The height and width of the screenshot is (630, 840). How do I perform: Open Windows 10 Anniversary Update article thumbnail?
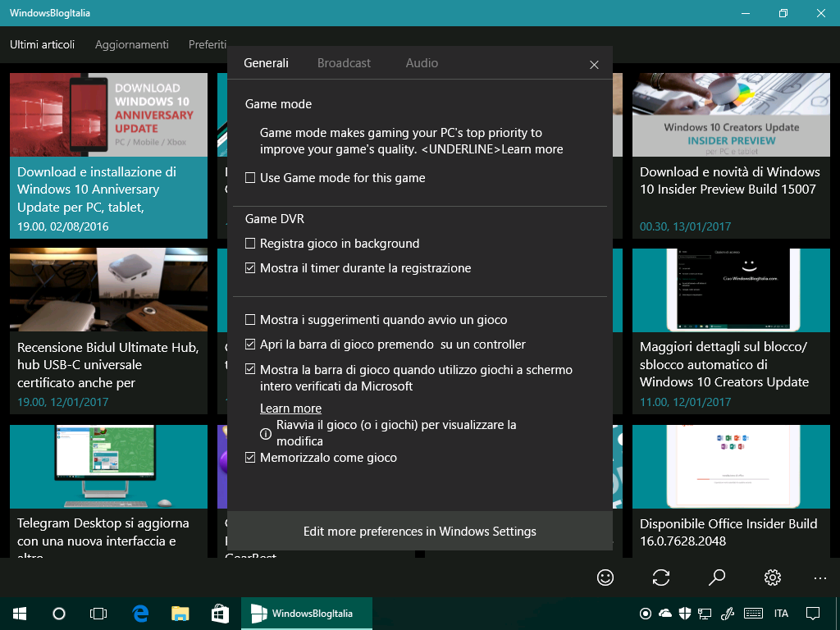pos(109,115)
